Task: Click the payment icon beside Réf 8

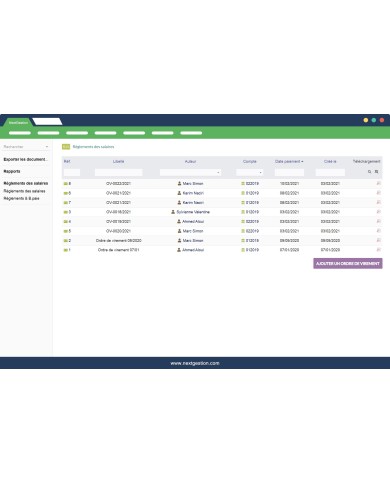Action: click(66, 184)
